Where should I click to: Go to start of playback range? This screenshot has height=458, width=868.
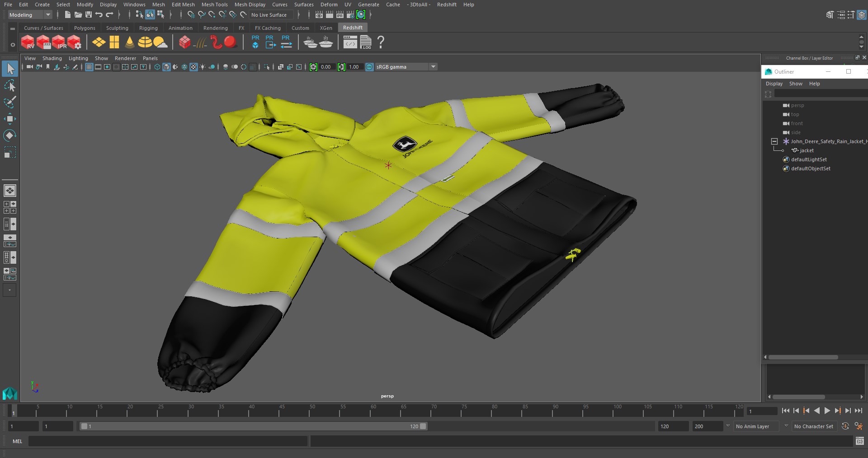point(785,411)
